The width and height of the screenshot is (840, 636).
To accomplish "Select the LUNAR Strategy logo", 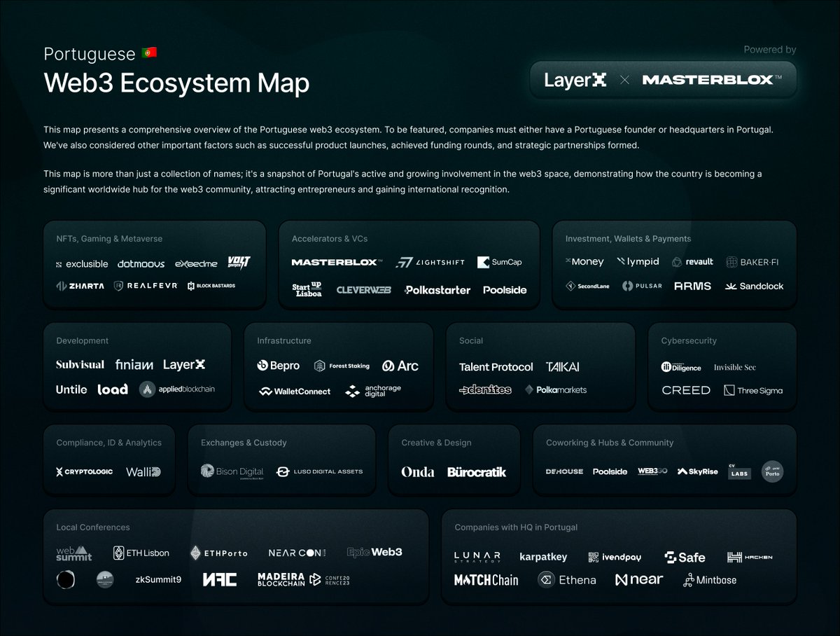I will 477,557.
